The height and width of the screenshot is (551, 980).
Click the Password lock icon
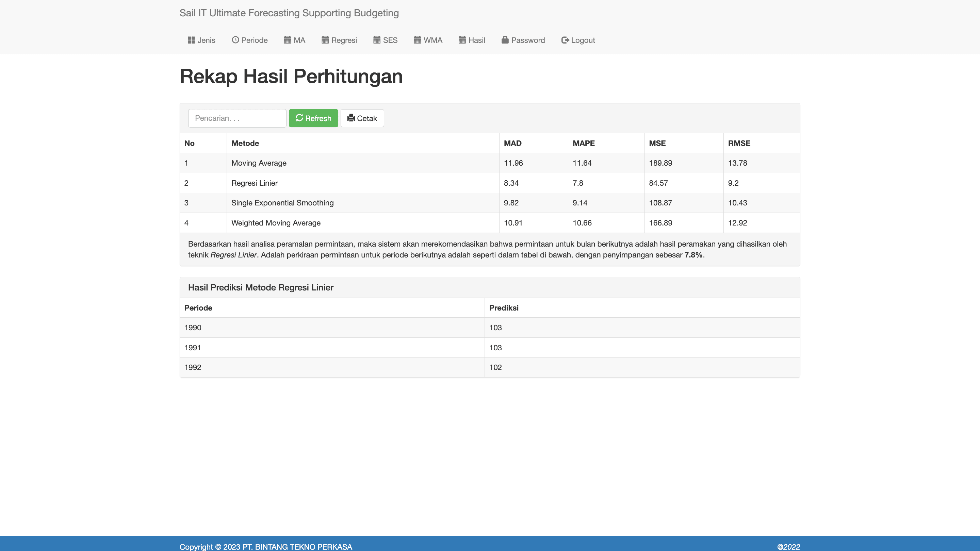(505, 40)
